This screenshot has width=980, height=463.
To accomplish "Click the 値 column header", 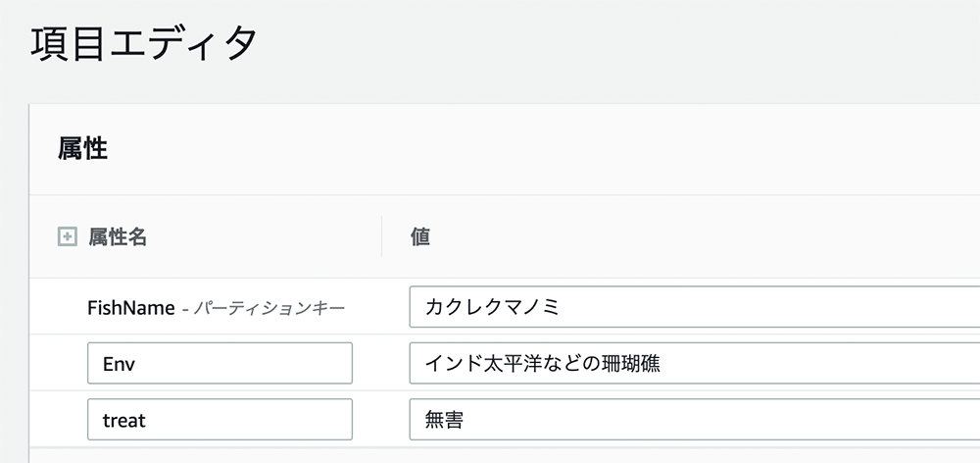I will pos(420,237).
